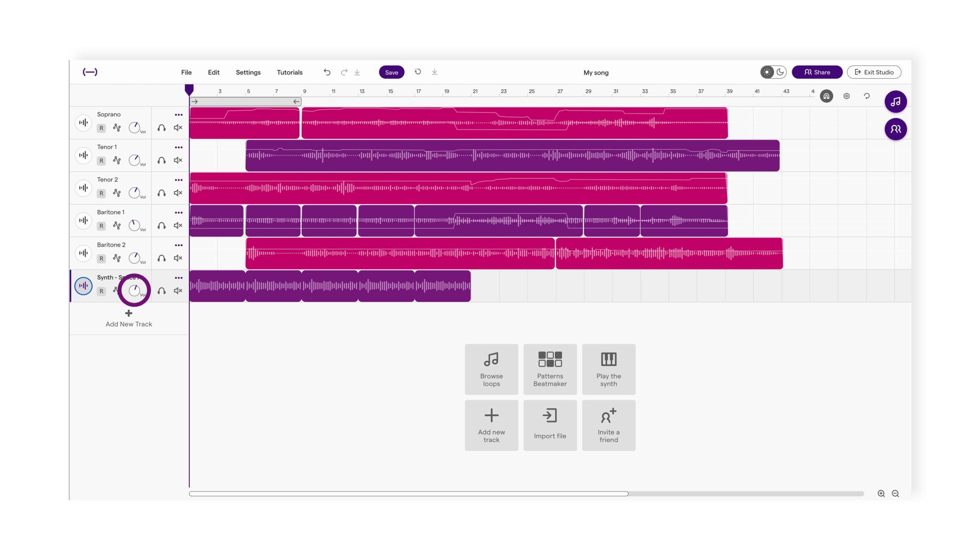This screenshot has width=980, height=560.
Task: Click the Save button
Action: click(391, 72)
